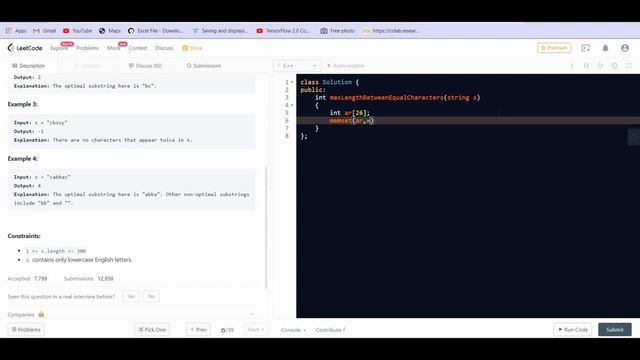Open the colab research bookmark
The image size is (640, 360).
click(x=391, y=31)
